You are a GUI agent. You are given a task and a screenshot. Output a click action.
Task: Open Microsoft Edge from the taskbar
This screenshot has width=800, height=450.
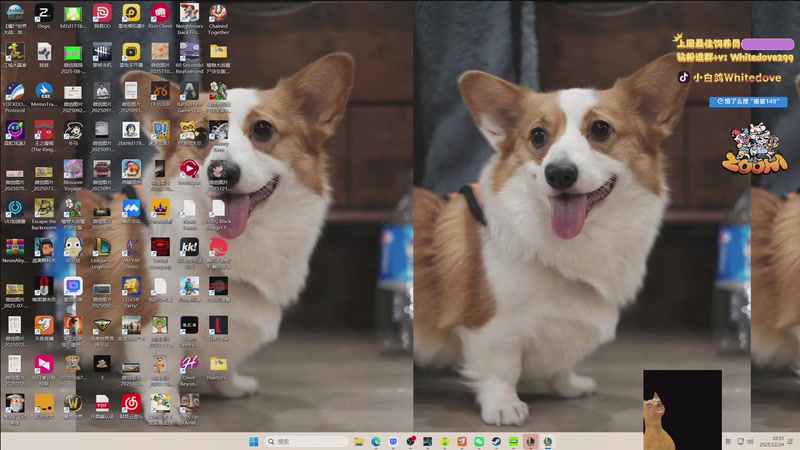[x=376, y=441]
